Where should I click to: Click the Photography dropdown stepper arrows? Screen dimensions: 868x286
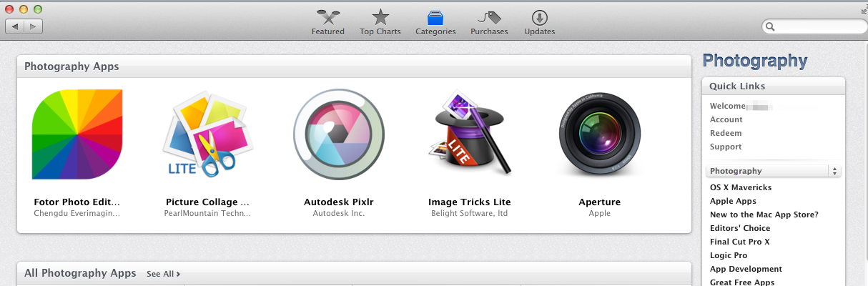coord(834,171)
